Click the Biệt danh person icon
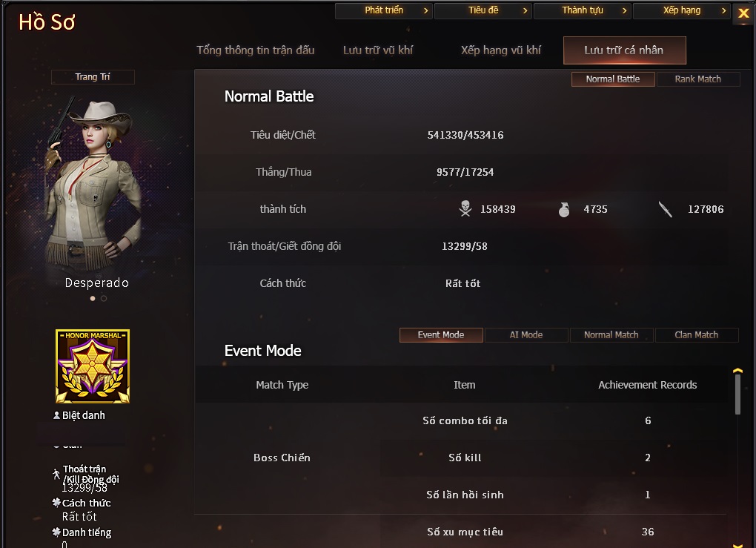This screenshot has width=756, height=548. click(56, 415)
